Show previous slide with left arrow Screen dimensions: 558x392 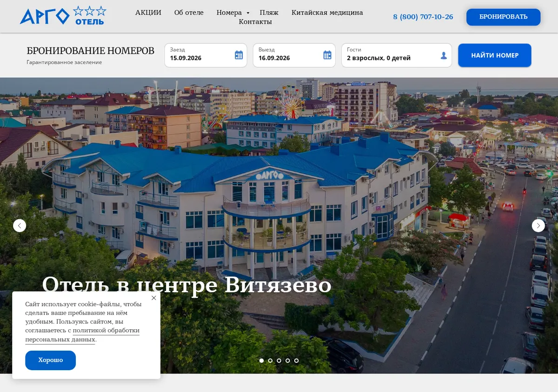click(20, 226)
